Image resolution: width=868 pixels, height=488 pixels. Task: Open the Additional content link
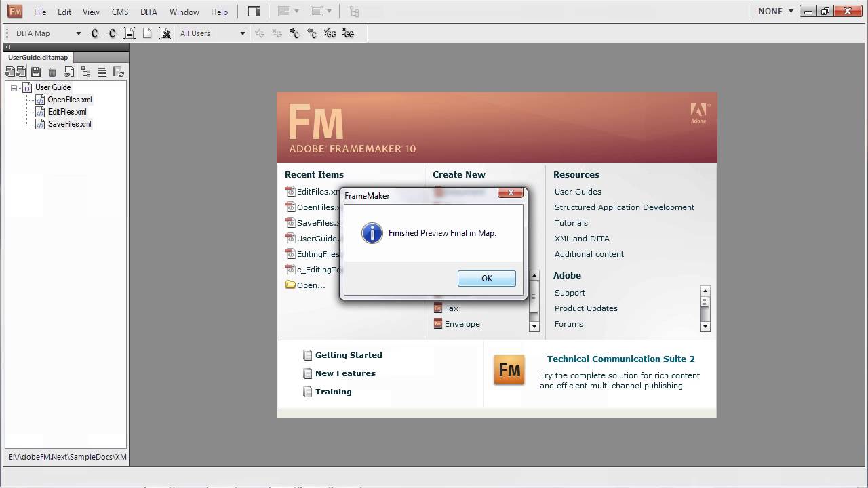[x=589, y=254]
